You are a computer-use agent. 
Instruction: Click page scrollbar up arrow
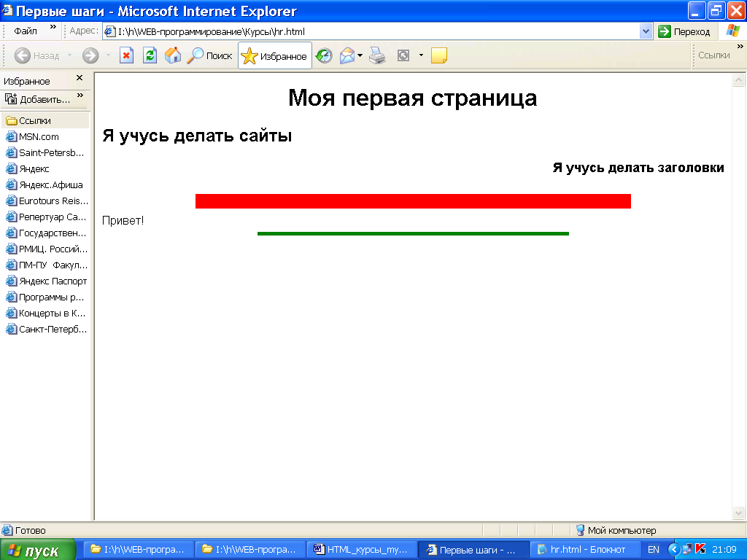(x=738, y=80)
